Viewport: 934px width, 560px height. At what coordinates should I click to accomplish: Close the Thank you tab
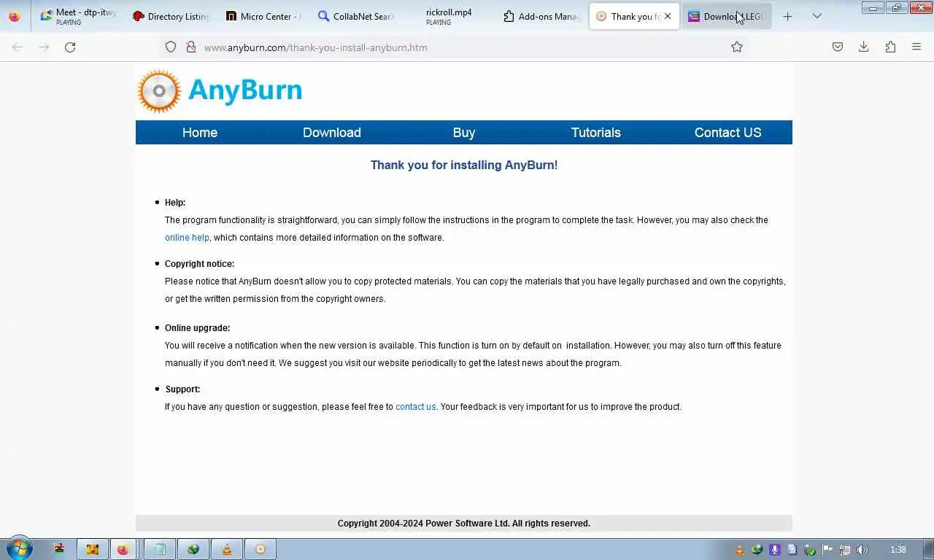click(668, 16)
